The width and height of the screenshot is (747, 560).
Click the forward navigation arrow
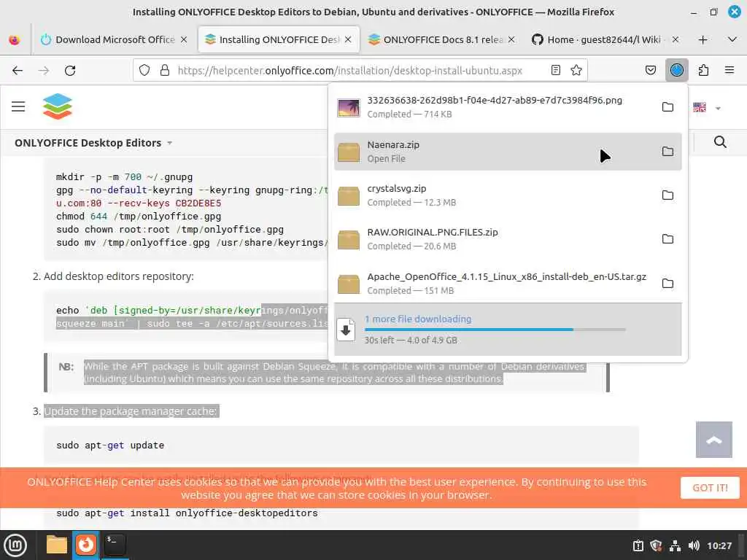pyautogui.click(x=44, y=71)
